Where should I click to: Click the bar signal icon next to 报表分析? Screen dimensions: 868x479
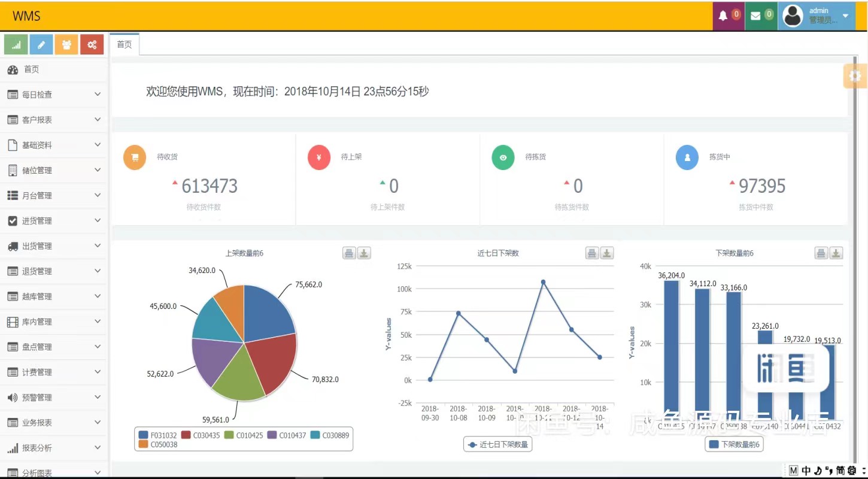pos(13,448)
